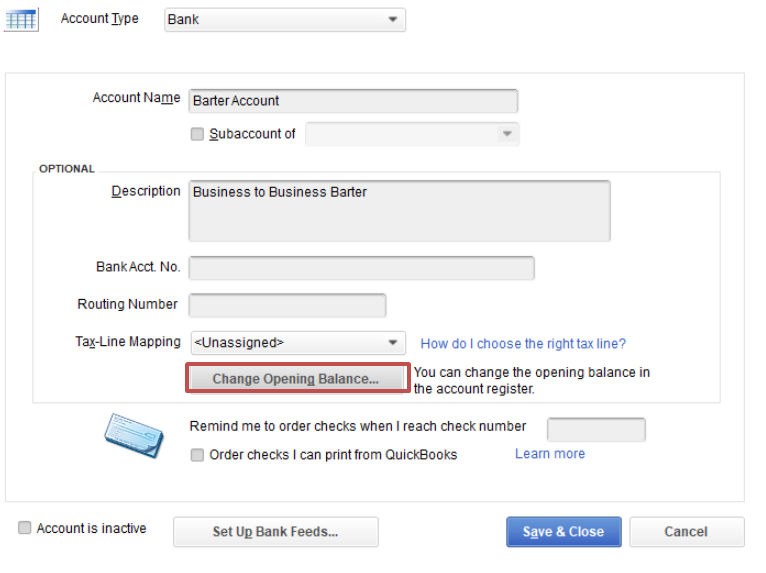766x573 pixels.
Task: Click the Change Opening Balance button
Action: [296, 379]
